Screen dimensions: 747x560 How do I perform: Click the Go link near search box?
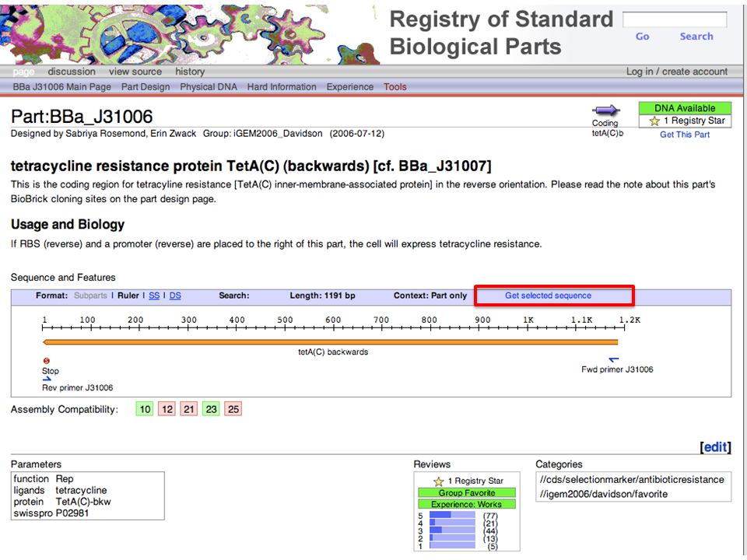tap(642, 37)
